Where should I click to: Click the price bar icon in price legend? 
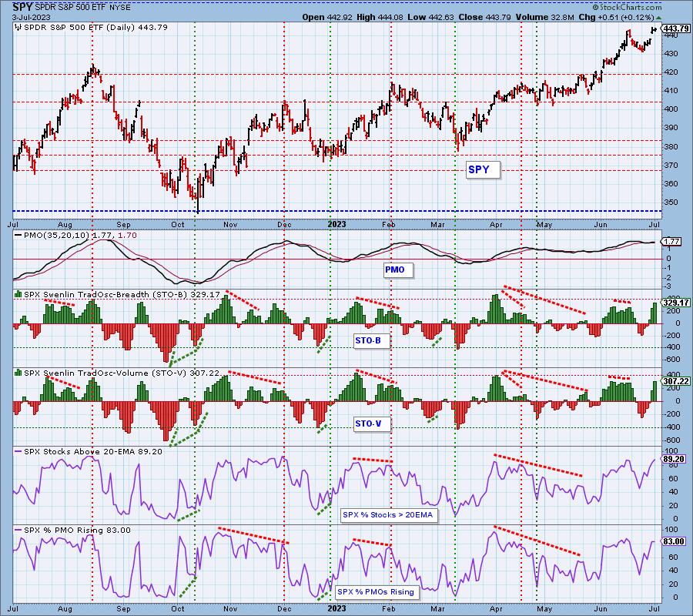[x=18, y=28]
